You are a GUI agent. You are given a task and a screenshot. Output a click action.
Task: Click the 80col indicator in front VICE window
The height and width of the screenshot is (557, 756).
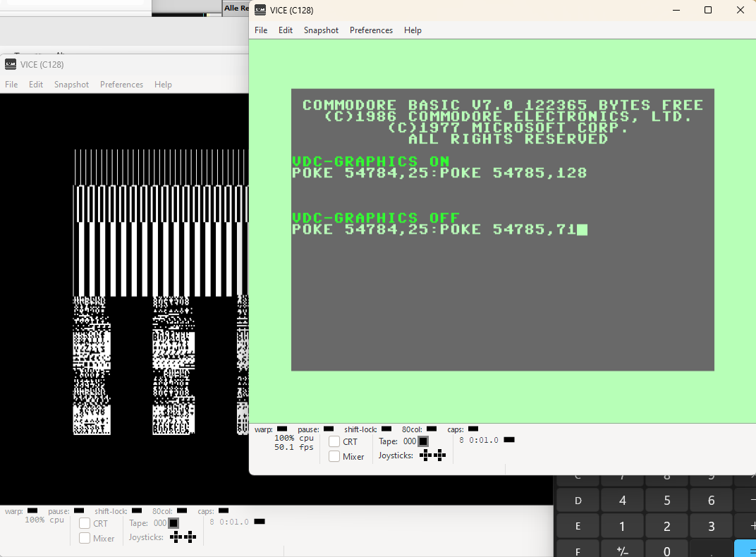point(432,429)
